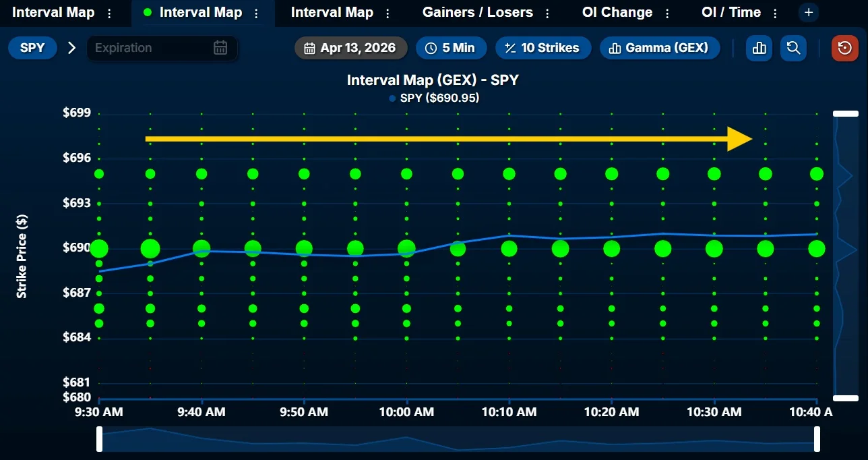Open the 10 Strikes selector
Viewport: 868px width, 460px height.
pyautogui.click(x=543, y=48)
